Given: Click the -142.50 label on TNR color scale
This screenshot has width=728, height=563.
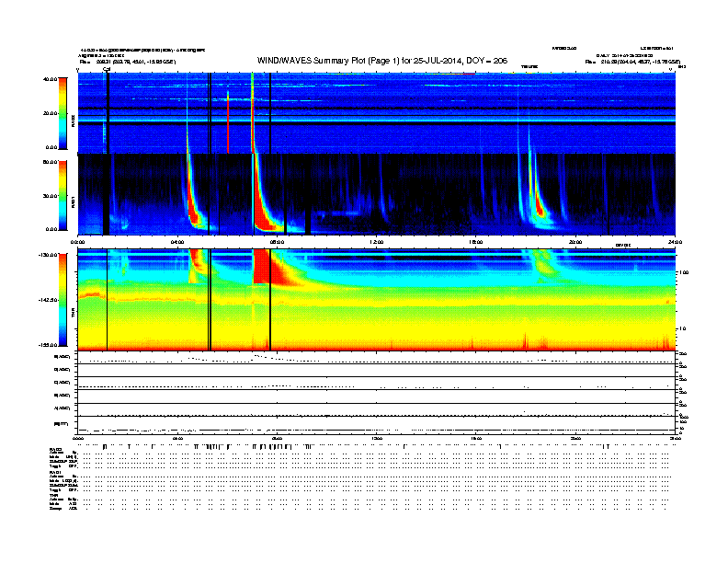Looking at the screenshot, I should click(48, 300).
